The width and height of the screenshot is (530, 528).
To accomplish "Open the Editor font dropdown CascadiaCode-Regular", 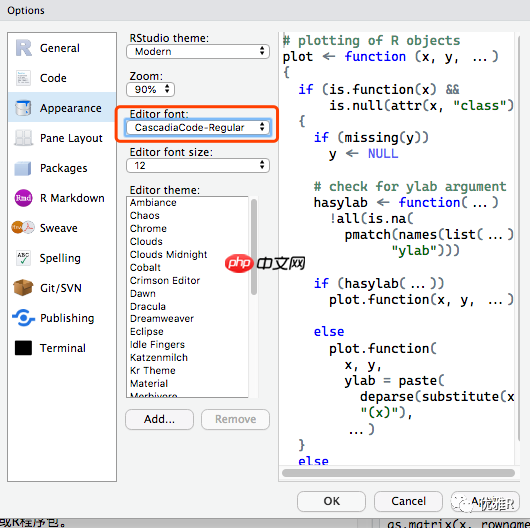I will [x=198, y=127].
